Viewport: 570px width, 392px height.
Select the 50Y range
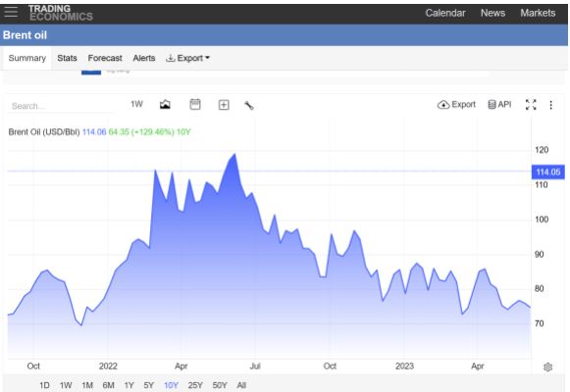[x=220, y=385]
